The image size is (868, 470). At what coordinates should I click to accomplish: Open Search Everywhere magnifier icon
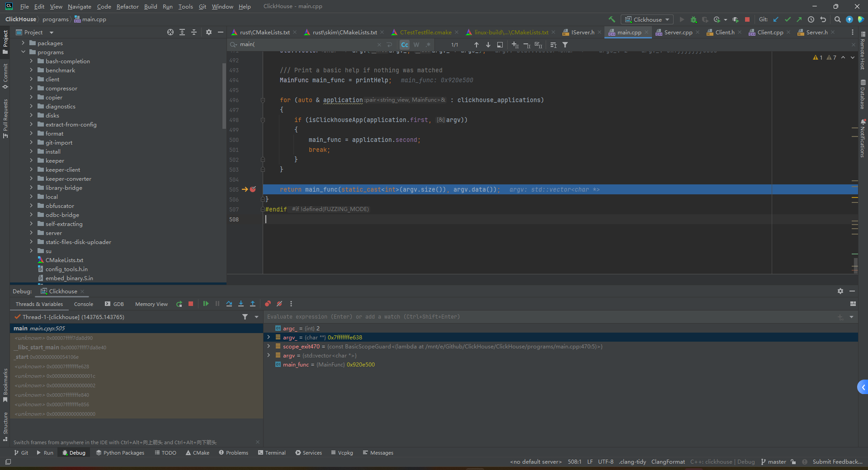pos(837,19)
